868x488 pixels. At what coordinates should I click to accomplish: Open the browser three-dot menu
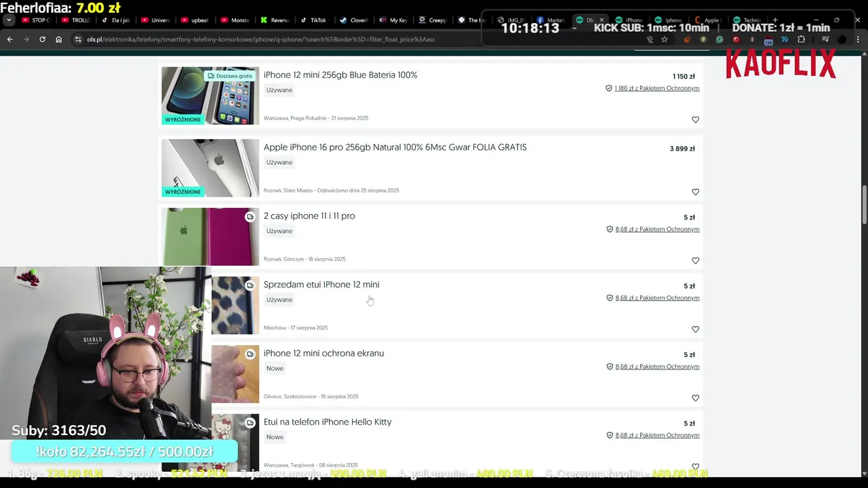858,39
